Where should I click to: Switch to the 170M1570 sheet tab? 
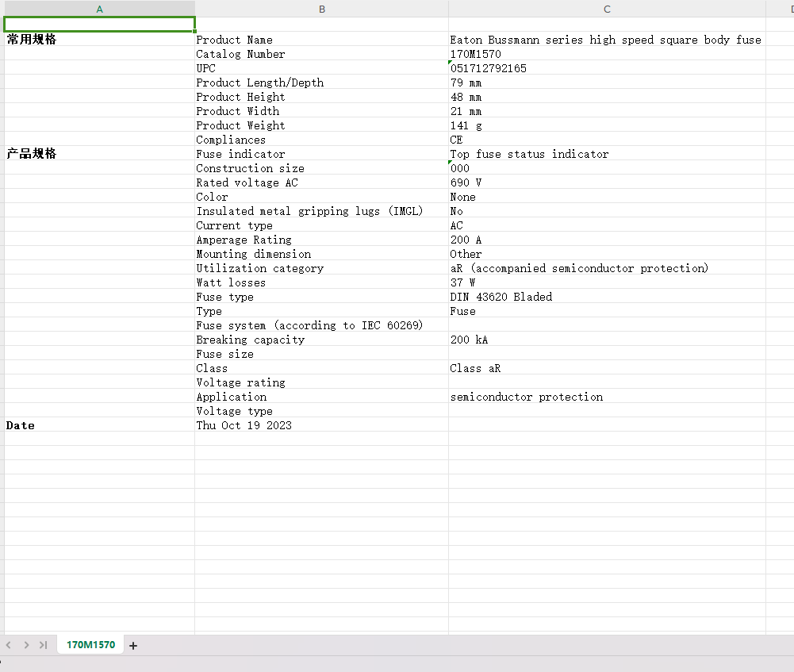[90, 645]
